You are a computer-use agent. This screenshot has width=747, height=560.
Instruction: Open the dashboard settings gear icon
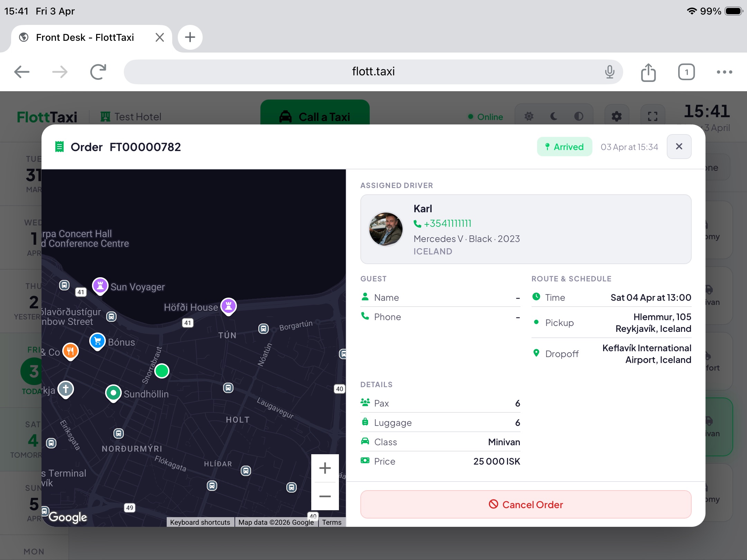pyautogui.click(x=617, y=116)
